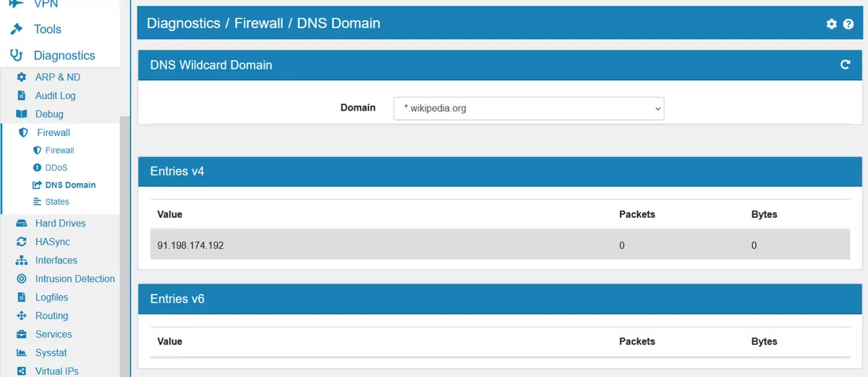
Task: Click the help question mark icon
Action: pos(848,25)
